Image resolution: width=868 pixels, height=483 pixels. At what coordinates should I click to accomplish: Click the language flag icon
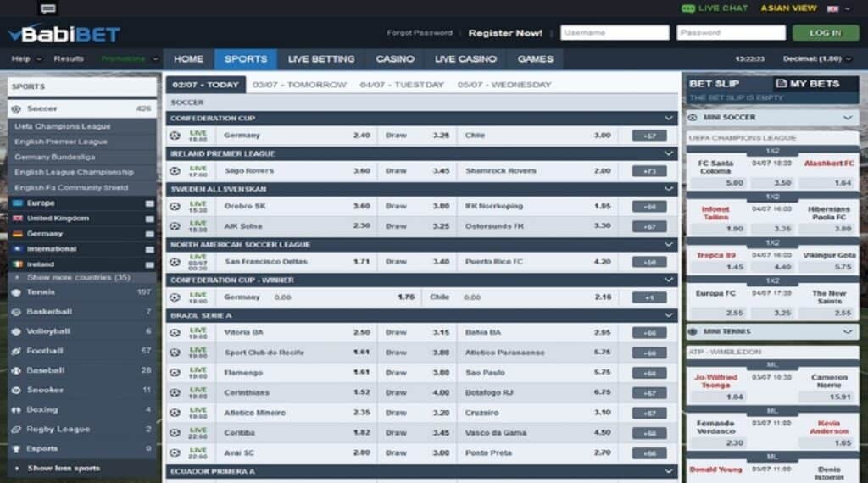tap(832, 8)
